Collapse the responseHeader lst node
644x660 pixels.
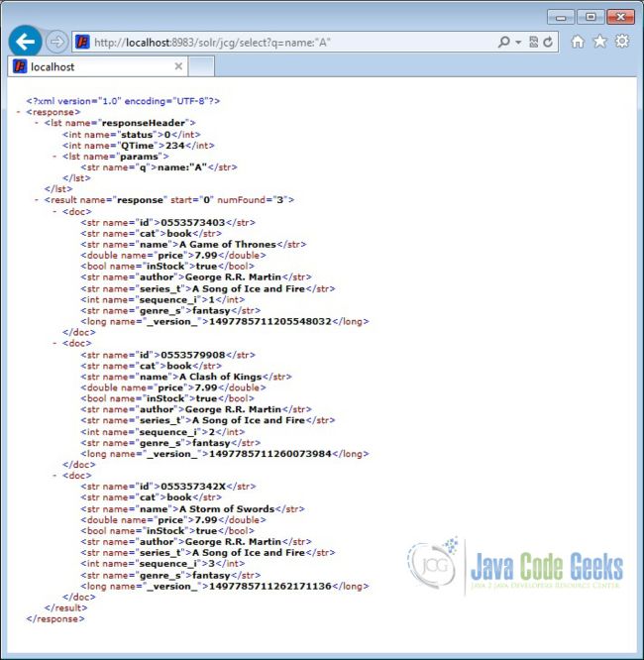click(x=37, y=123)
